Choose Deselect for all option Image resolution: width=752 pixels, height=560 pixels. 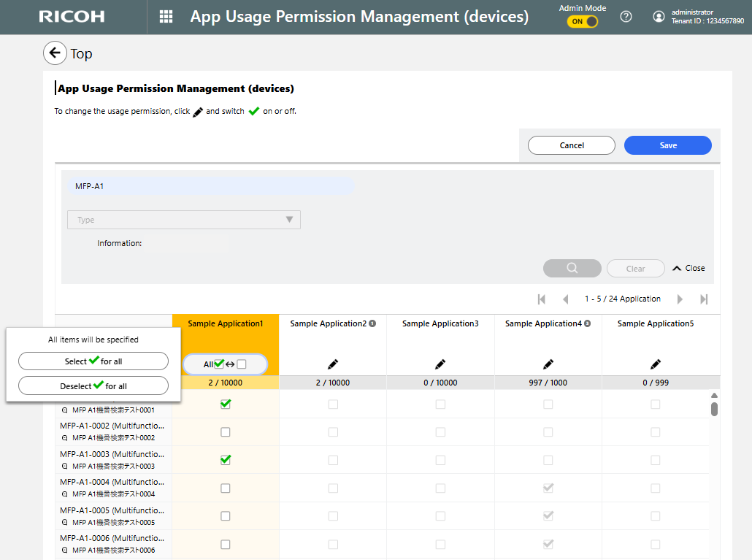(93, 386)
